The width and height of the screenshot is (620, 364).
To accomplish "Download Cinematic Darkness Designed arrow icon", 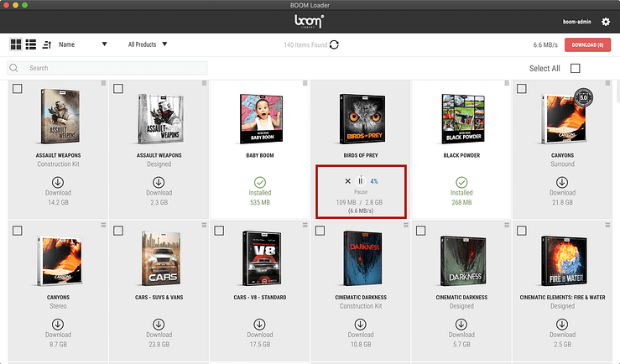I will point(461,324).
